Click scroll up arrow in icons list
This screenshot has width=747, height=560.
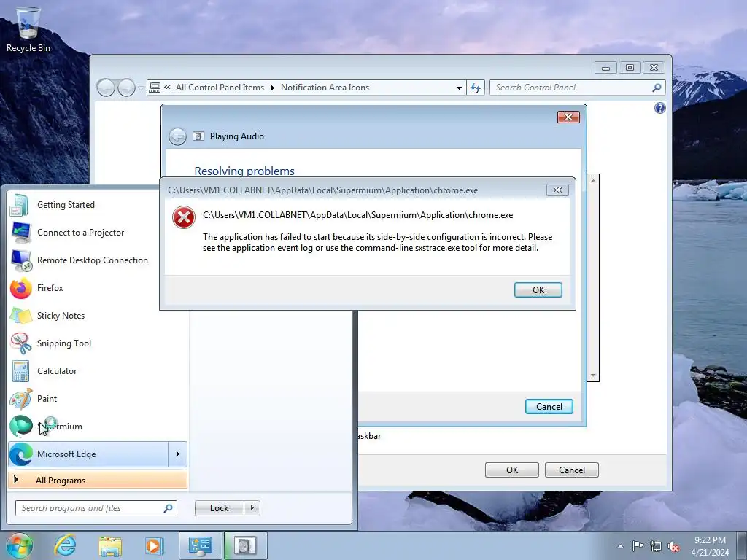click(593, 181)
